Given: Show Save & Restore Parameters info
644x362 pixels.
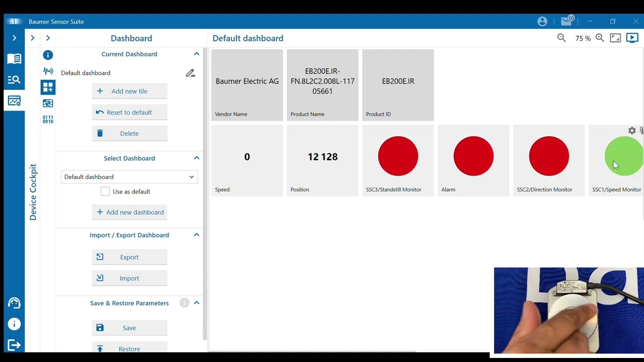Looking at the screenshot, I should (x=185, y=303).
